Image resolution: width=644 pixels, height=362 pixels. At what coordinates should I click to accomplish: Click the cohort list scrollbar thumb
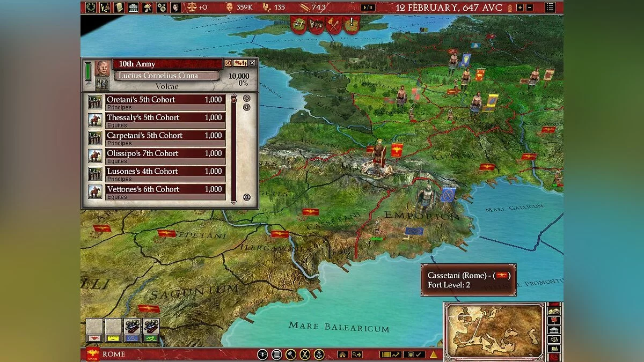pos(233,100)
